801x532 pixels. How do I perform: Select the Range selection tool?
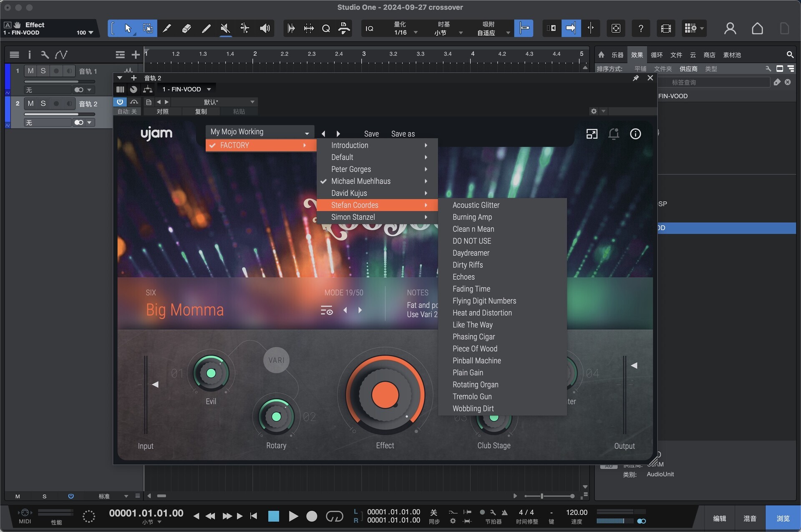[148, 28]
